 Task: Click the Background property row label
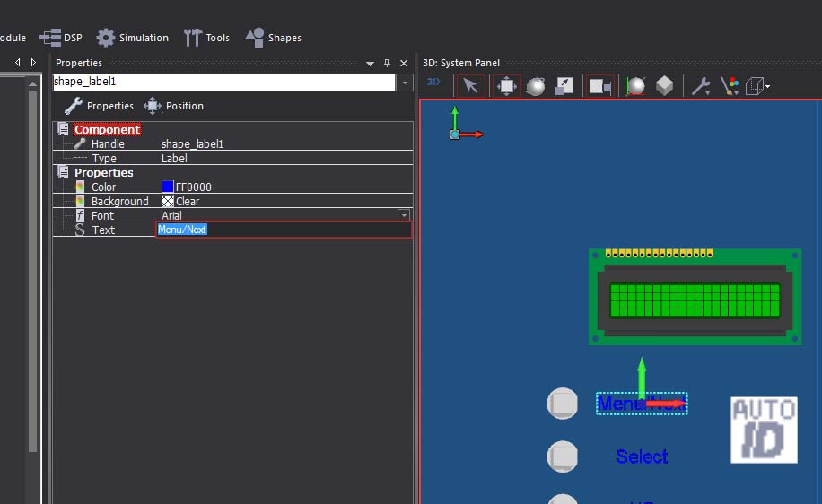point(119,201)
